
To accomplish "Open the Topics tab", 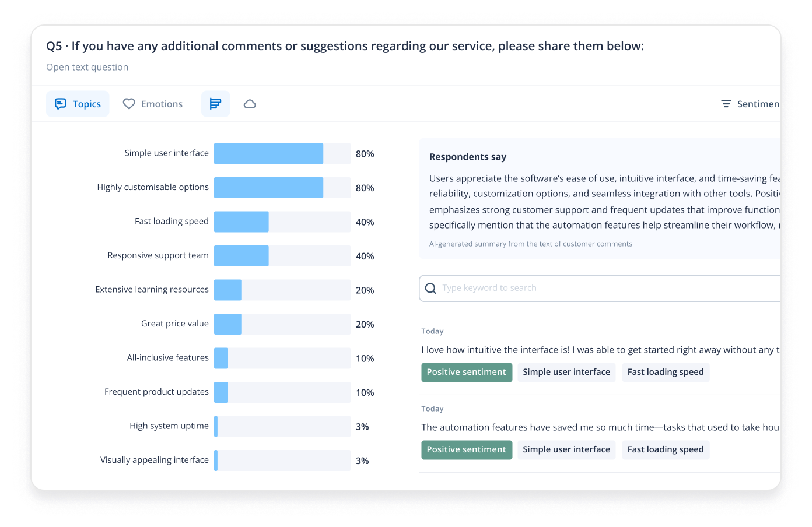I will [78, 104].
